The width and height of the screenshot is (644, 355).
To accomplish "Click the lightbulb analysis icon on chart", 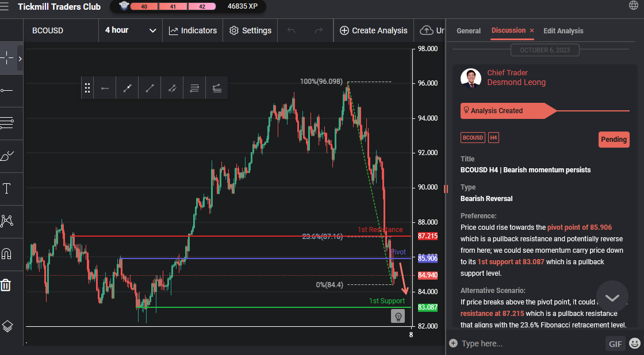I will click(397, 316).
